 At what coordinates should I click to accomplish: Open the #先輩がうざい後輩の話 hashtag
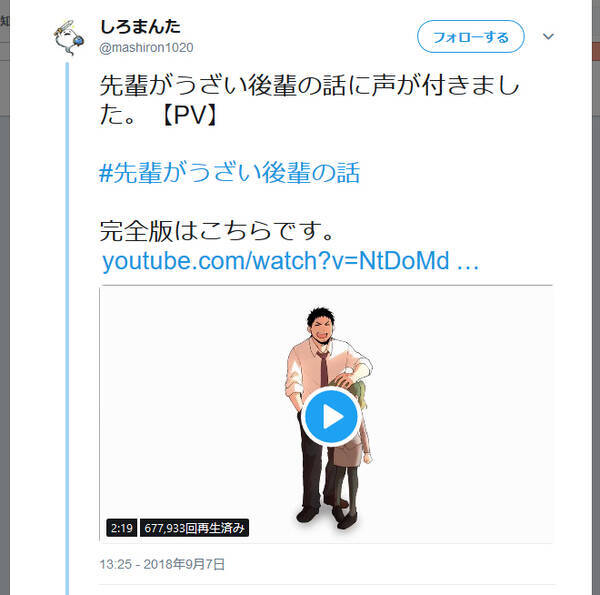point(229,173)
